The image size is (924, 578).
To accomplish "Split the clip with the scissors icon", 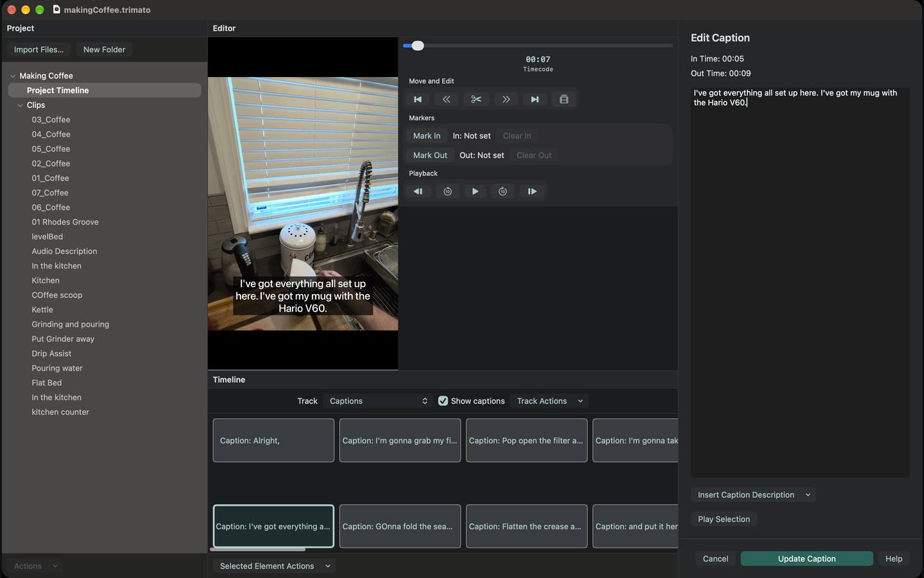I will pos(476,100).
